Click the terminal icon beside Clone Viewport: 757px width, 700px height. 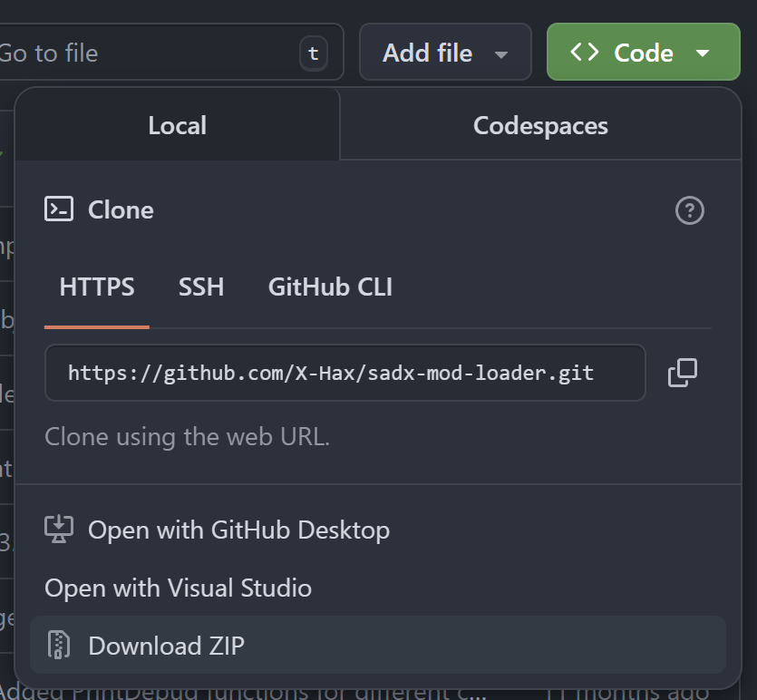click(x=59, y=209)
